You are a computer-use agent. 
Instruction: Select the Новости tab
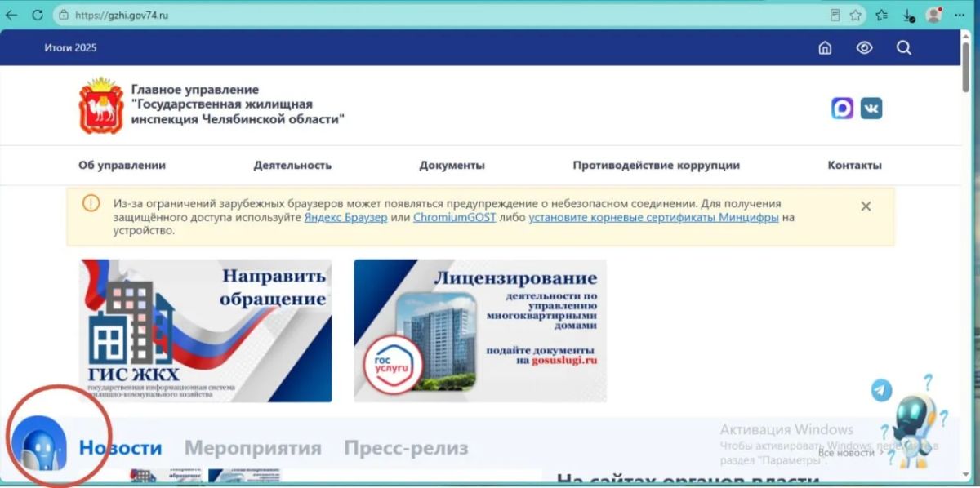(x=120, y=448)
